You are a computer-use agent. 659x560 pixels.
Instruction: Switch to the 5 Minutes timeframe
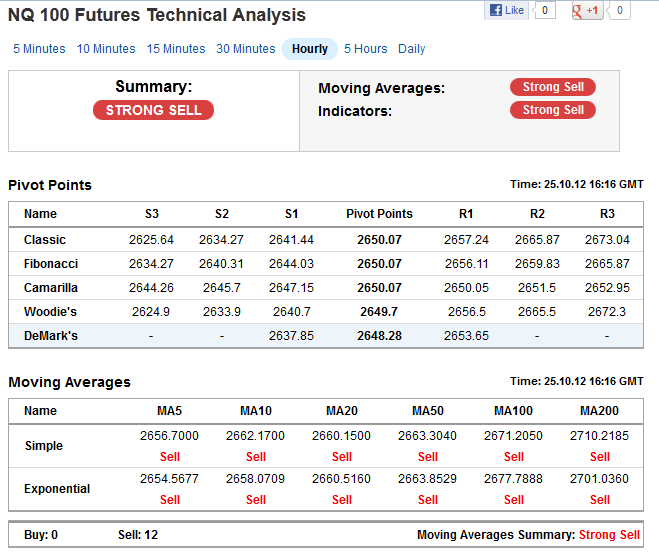tap(39, 49)
